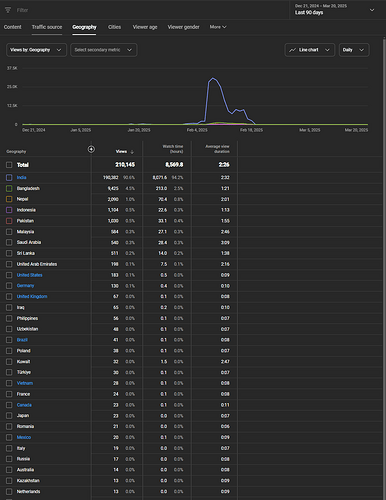
Task: Open the Mexico geography link
Action: [x=24, y=437]
